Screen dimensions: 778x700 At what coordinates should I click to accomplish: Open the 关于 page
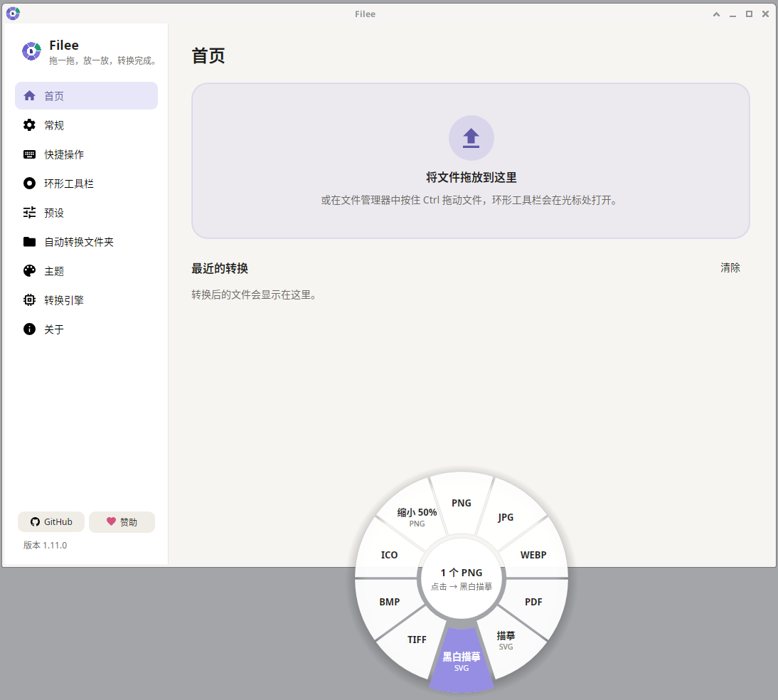tap(86, 329)
